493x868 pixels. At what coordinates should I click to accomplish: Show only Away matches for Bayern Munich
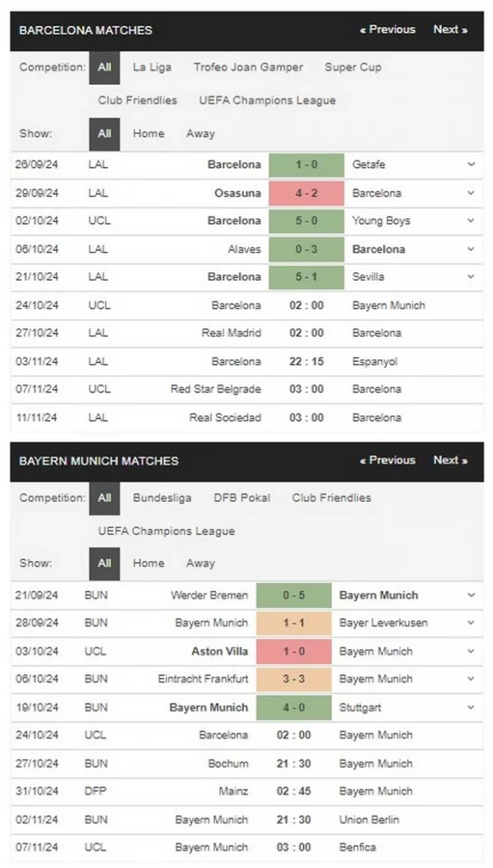coord(200,563)
